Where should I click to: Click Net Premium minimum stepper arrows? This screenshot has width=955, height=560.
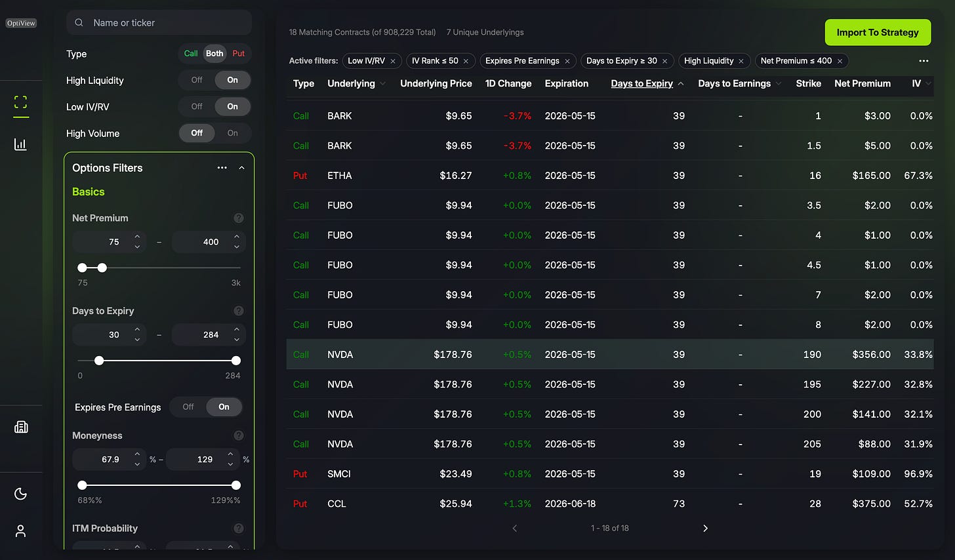click(137, 242)
